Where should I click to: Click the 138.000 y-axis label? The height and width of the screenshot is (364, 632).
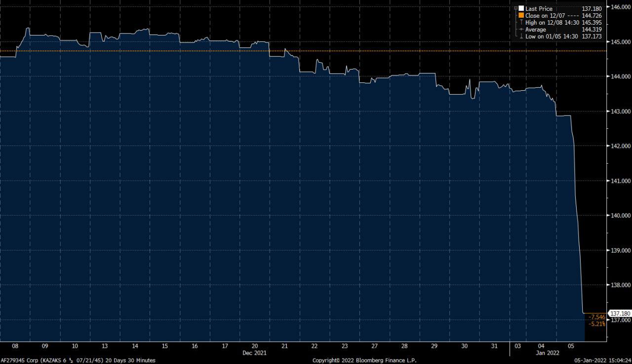621,285
